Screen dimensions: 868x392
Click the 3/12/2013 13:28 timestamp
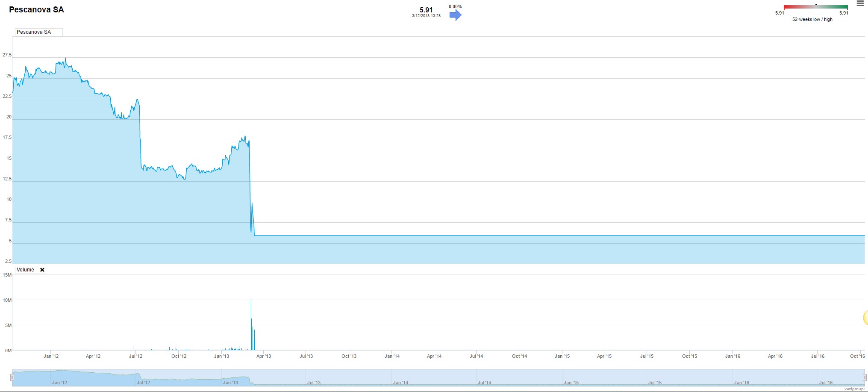426,16
